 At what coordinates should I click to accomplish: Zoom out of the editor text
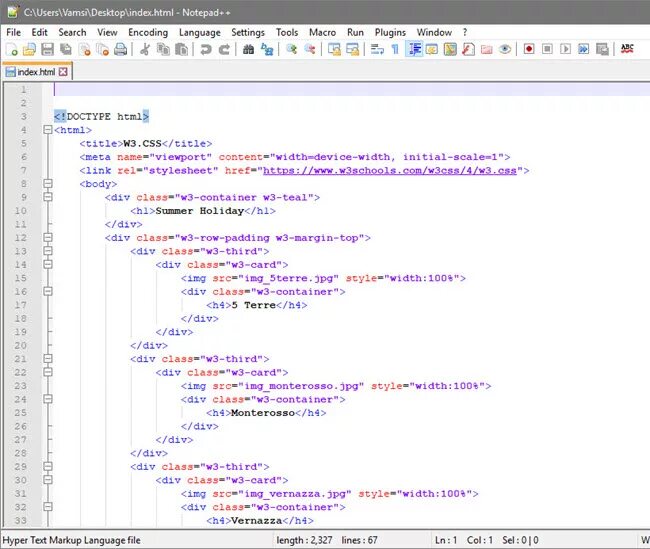pos(310,49)
